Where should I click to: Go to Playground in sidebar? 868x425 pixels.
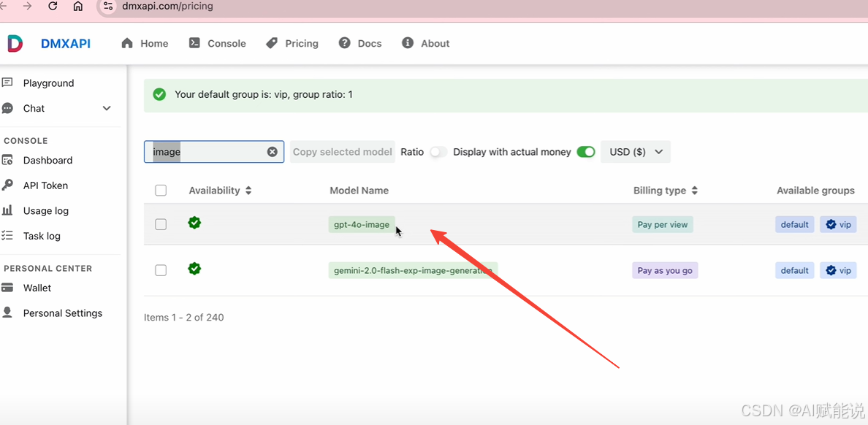[49, 83]
